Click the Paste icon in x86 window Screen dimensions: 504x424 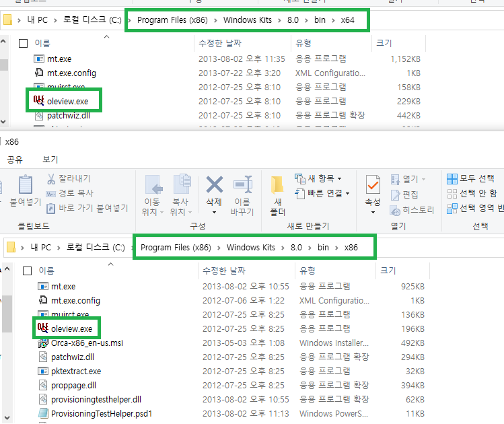click(x=26, y=185)
